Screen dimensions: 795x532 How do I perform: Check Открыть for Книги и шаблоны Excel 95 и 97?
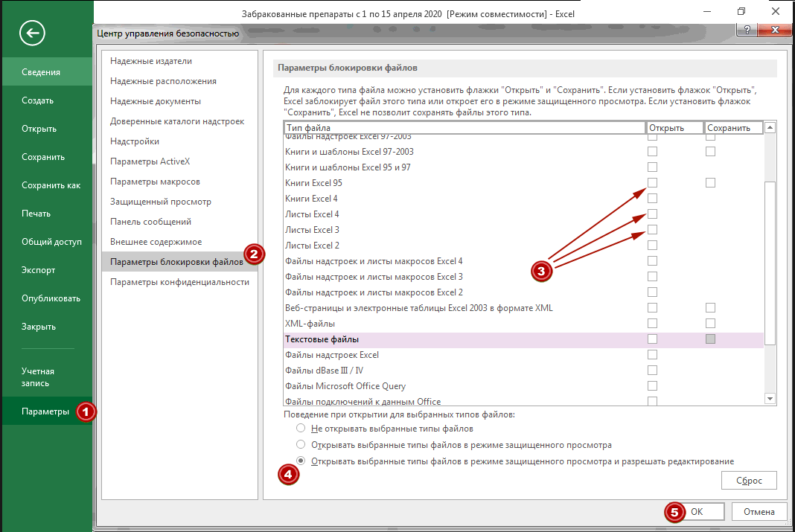click(653, 167)
